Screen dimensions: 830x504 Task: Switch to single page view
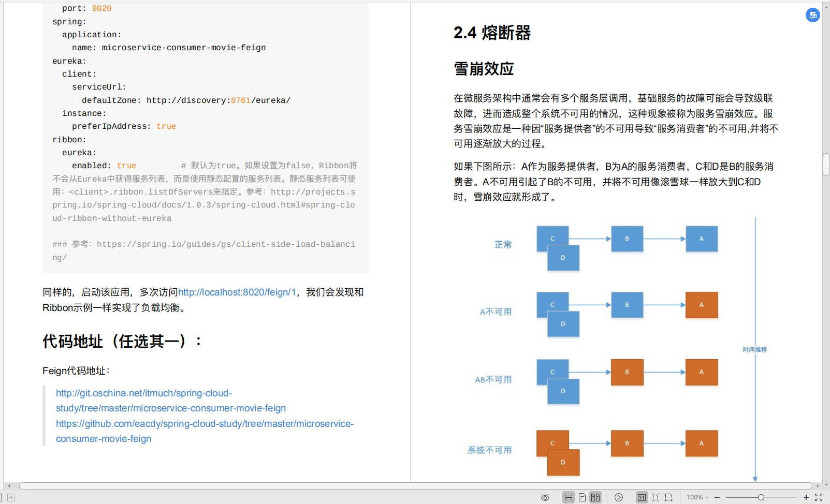(x=581, y=497)
